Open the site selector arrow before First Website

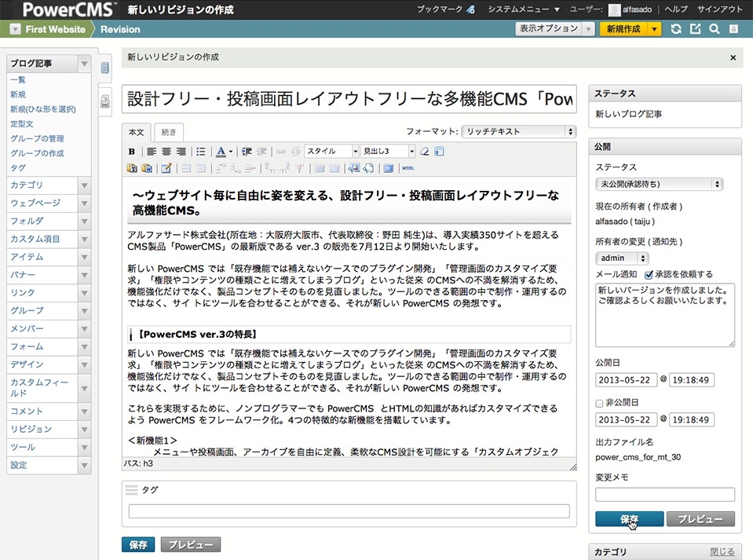click(16, 29)
